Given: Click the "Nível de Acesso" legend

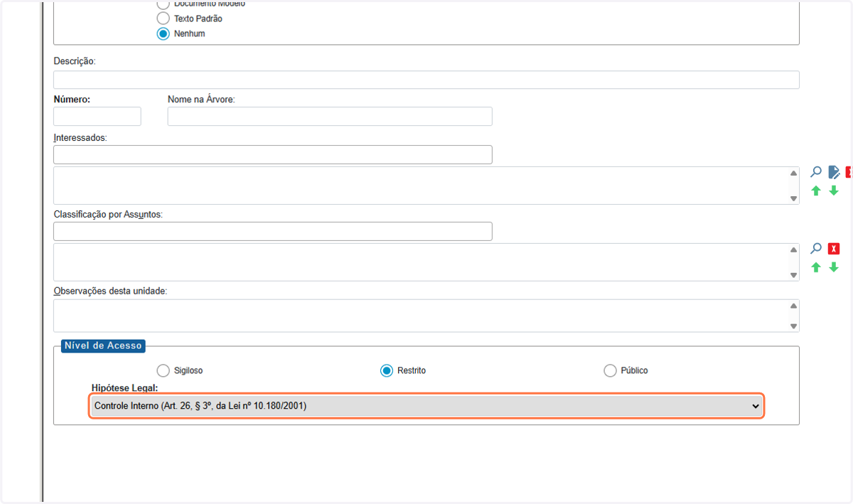Looking at the screenshot, I should [x=103, y=345].
